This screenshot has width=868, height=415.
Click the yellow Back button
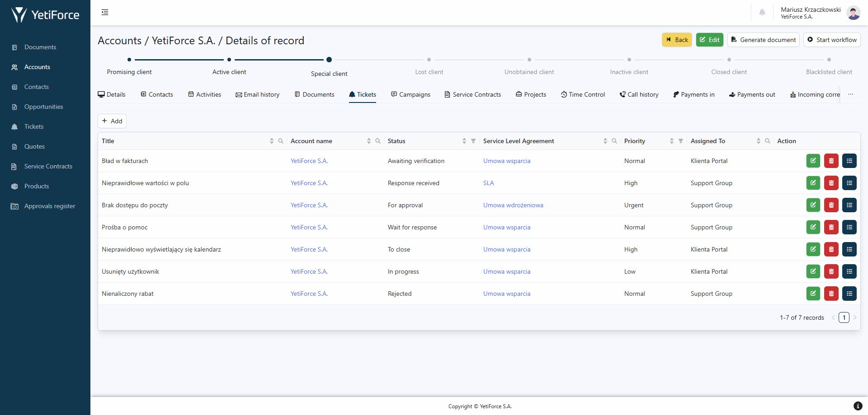(677, 40)
